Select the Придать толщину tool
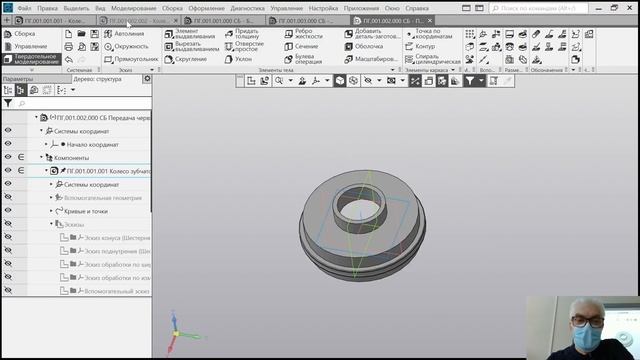640x360 pixels. pyautogui.click(x=242, y=34)
